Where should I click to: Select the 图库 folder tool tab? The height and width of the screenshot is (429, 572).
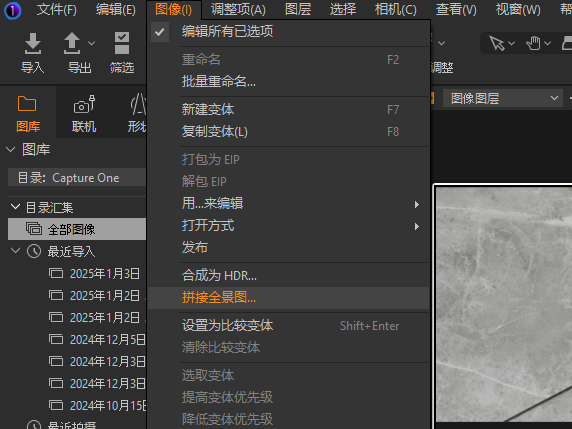pyautogui.click(x=28, y=112)
